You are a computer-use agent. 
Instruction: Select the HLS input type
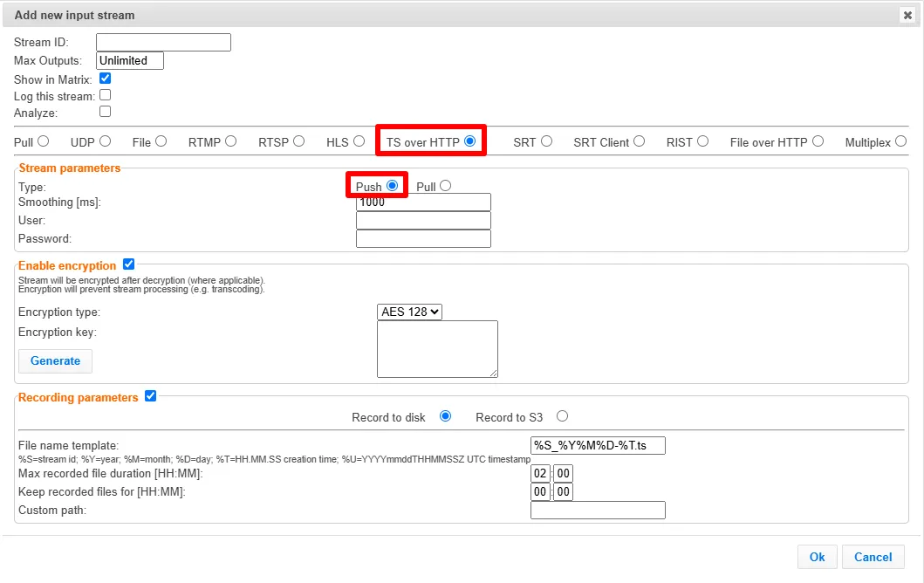[359, 141]
